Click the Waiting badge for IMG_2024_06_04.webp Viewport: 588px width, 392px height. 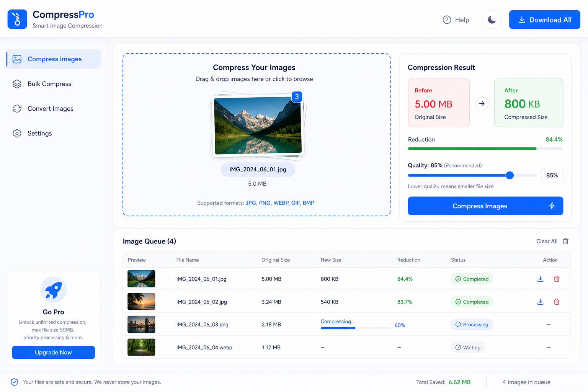tap(468, 348)
